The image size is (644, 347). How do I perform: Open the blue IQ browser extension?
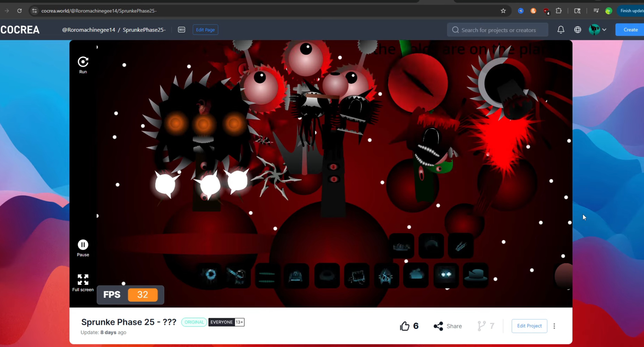click(521, 11)
